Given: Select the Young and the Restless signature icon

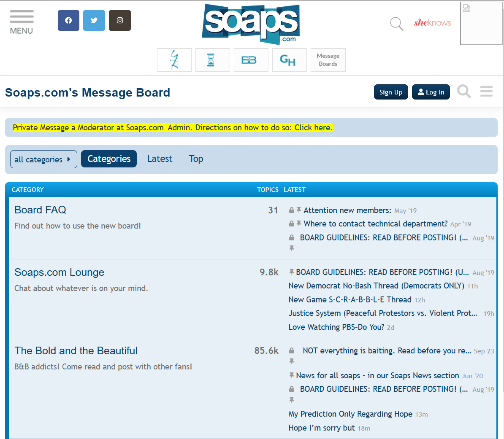Looking at the screenshot, I should (x=174, y=59).
